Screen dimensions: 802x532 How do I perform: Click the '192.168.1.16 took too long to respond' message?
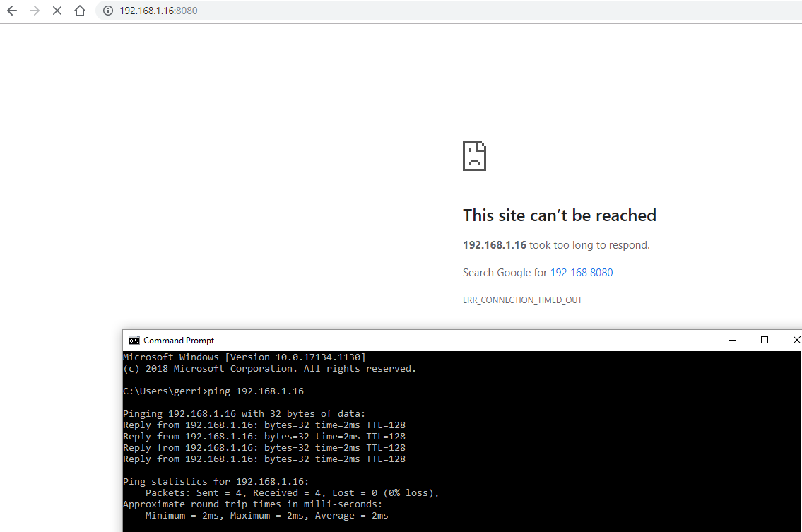(x=557, y=245)
